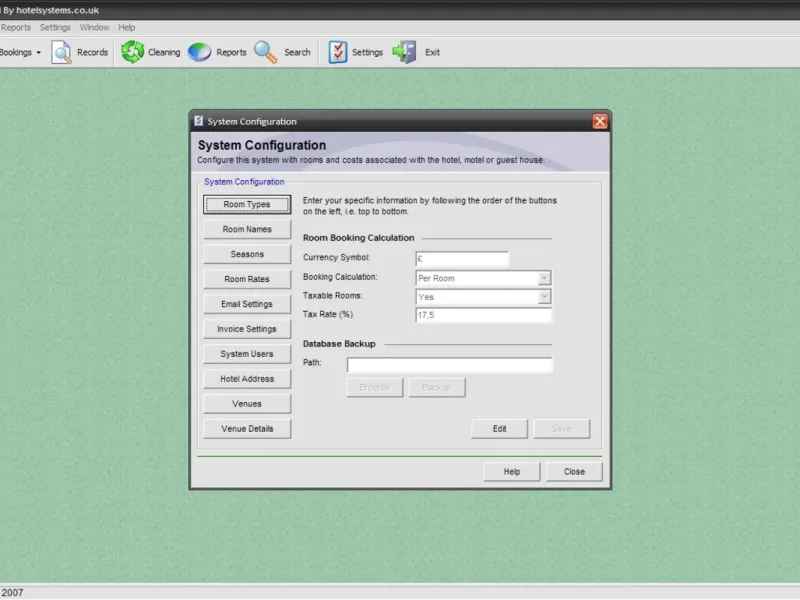
Task: Click the Room Types button
Action: click(247, 204)
